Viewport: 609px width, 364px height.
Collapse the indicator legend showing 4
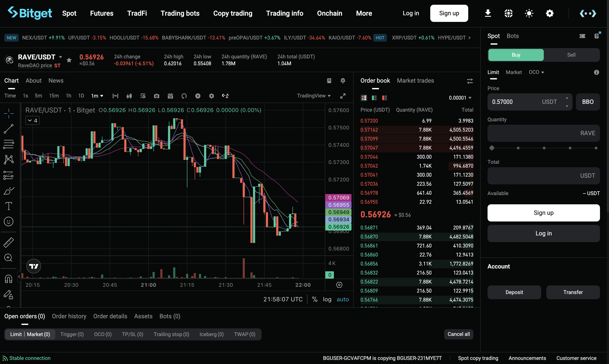pyautogui.click(x=32, y=120)
